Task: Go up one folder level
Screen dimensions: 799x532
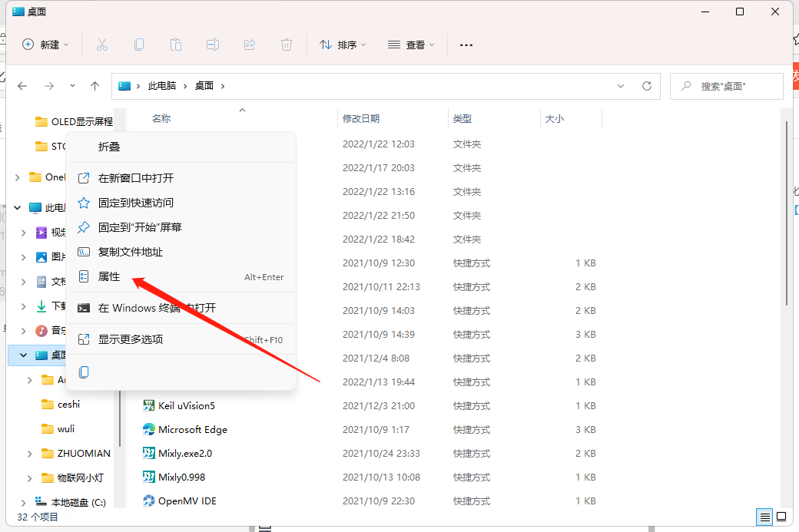Action: tap(94, 86)
